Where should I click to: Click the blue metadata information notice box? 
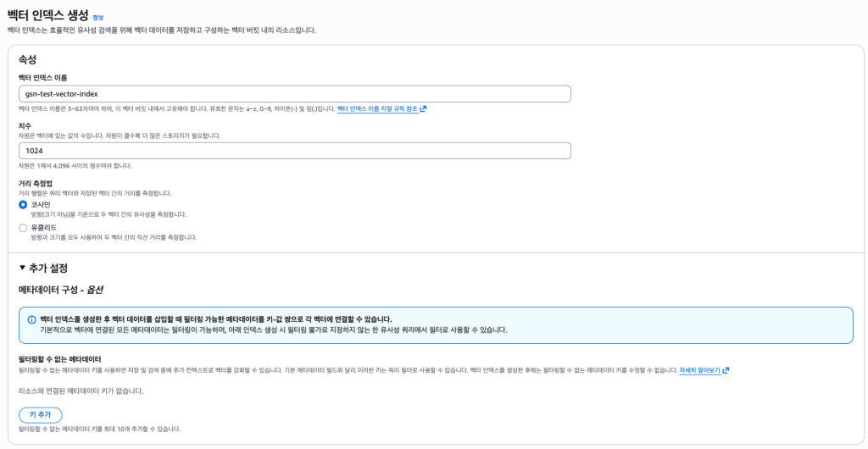(x=436, y=325)
